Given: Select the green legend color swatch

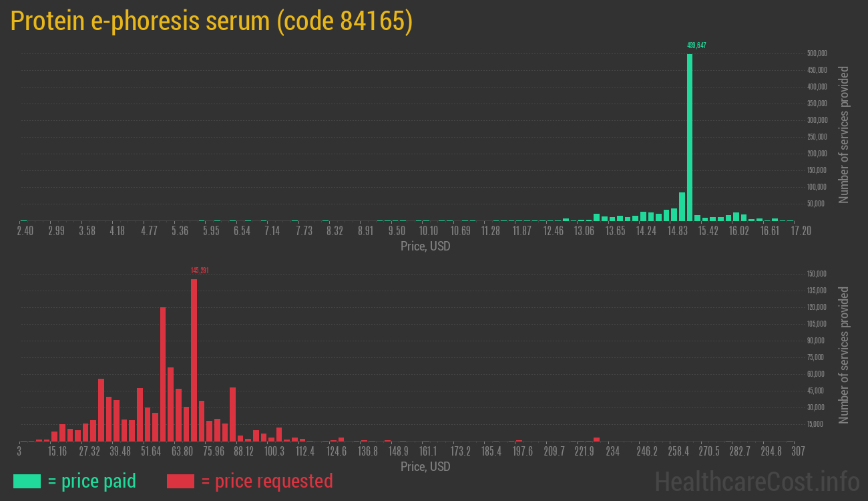Looking at the screenshot, I should coord(26,481).
